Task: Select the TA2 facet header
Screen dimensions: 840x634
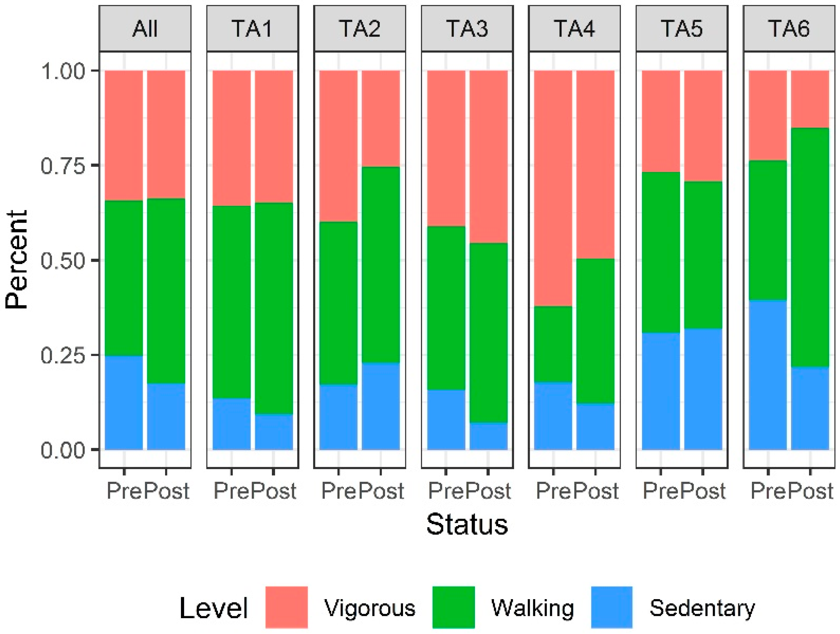Action: (x=360, y=29)
